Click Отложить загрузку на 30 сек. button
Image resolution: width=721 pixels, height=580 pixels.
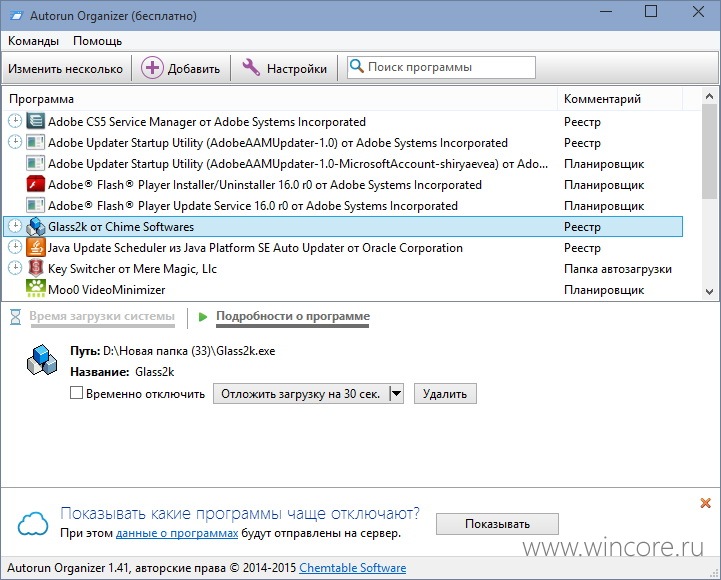(x=301, y=394)
